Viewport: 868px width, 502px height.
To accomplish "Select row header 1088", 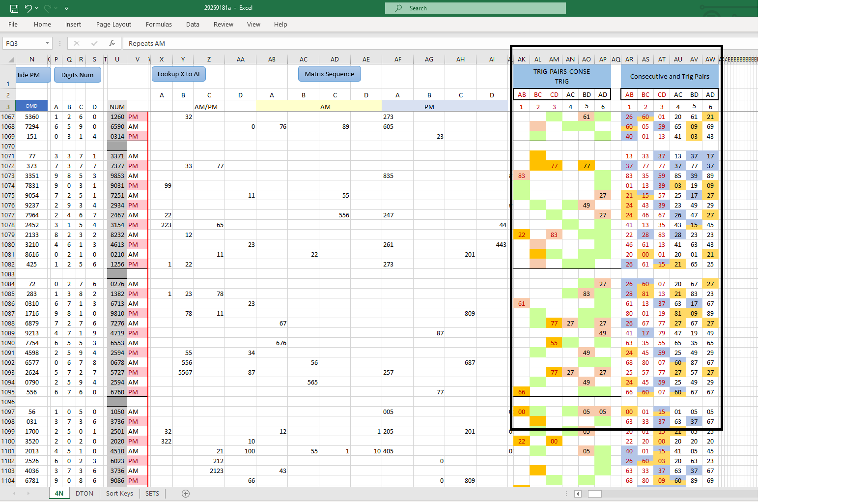I will point(8,323).
